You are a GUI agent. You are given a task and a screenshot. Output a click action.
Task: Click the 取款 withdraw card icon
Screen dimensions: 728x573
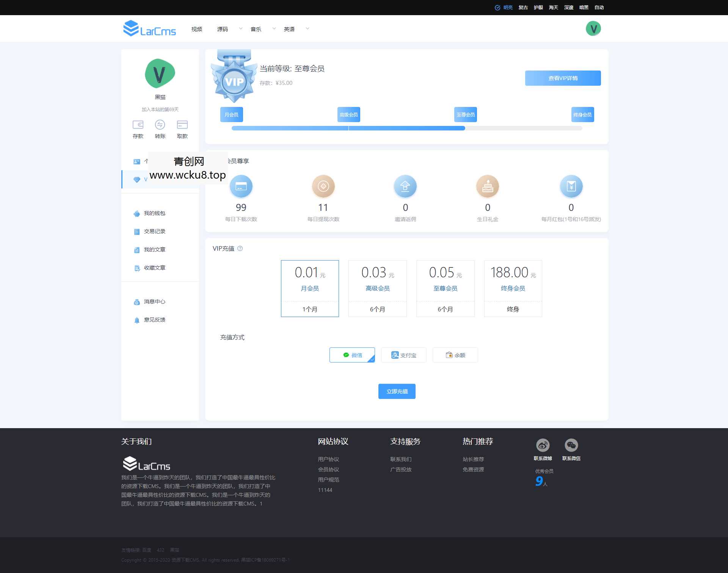pos(182,125)
